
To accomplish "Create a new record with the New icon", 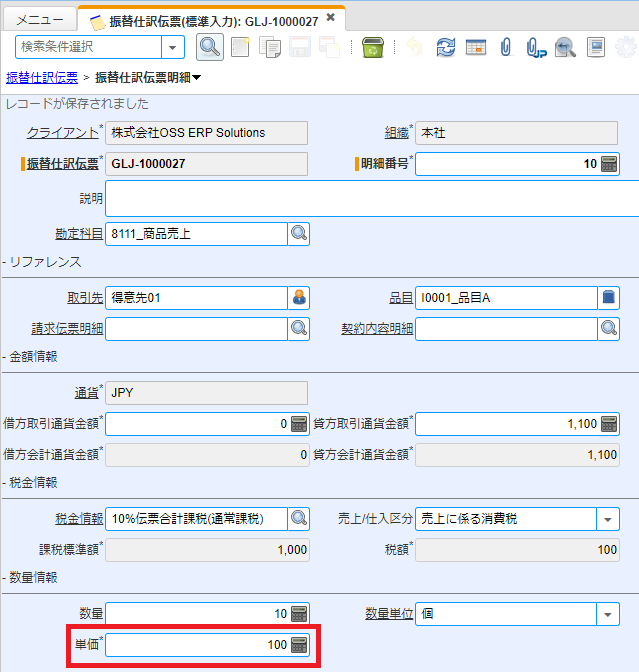I will (240, 47).
